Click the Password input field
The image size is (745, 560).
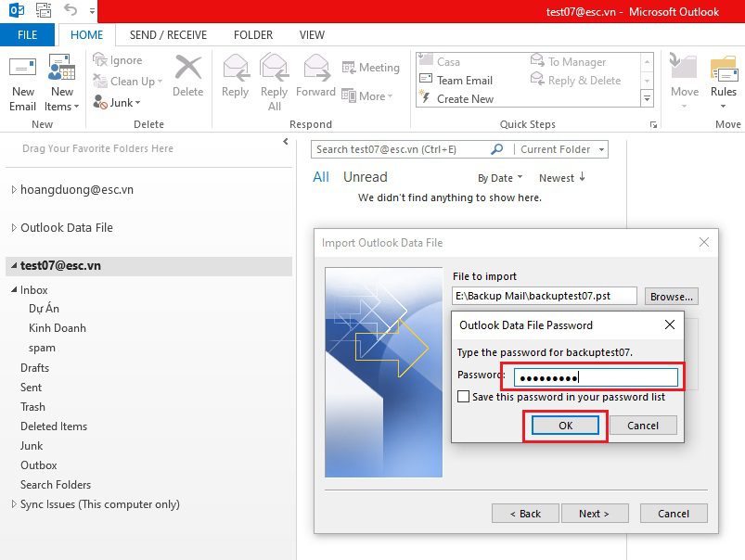point(596,377)
